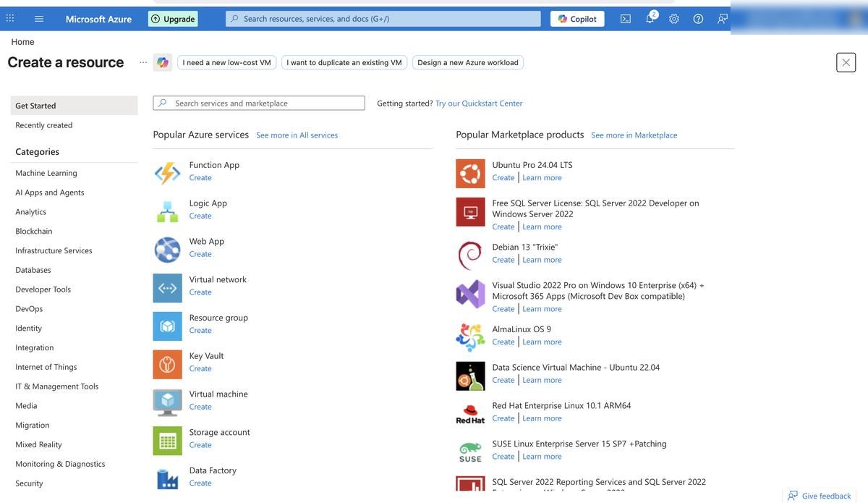Click Create under Key Vault
The image size is (868, 503).
(200, 368)
